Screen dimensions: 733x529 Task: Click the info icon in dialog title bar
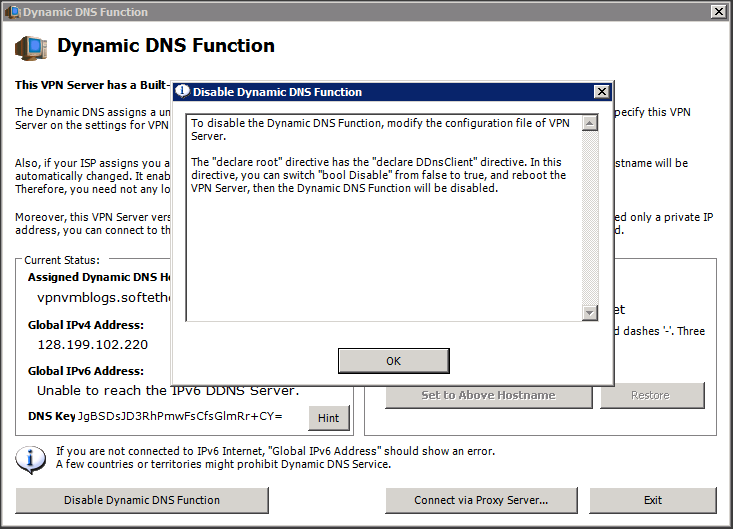[x=182, y=92]
